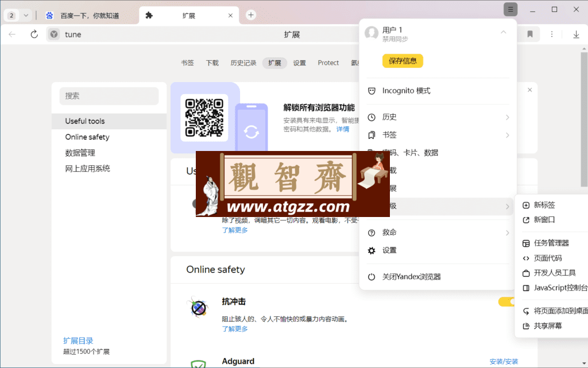Select Online safety in sidebar
Screen dimensions: 588x368
coord(109,137)
